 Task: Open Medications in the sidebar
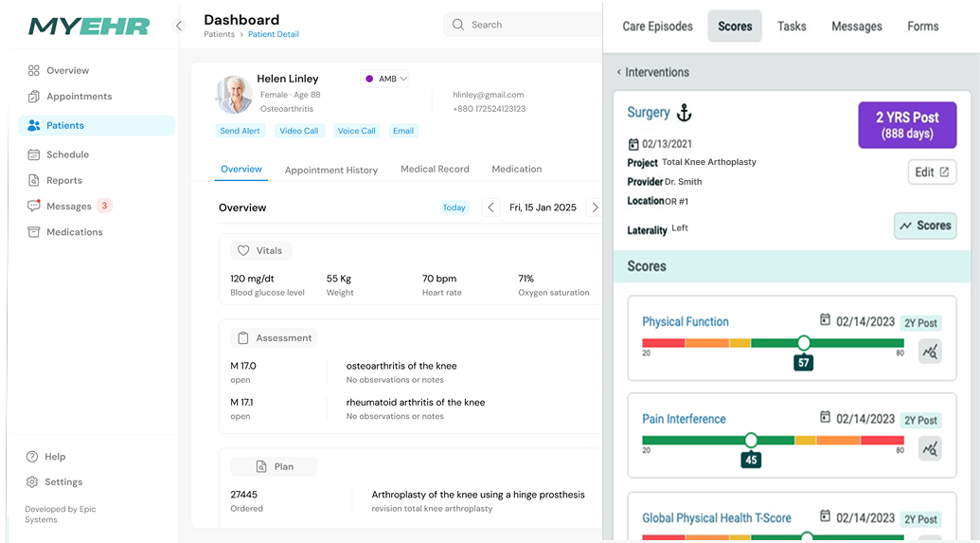coord(65,232)
